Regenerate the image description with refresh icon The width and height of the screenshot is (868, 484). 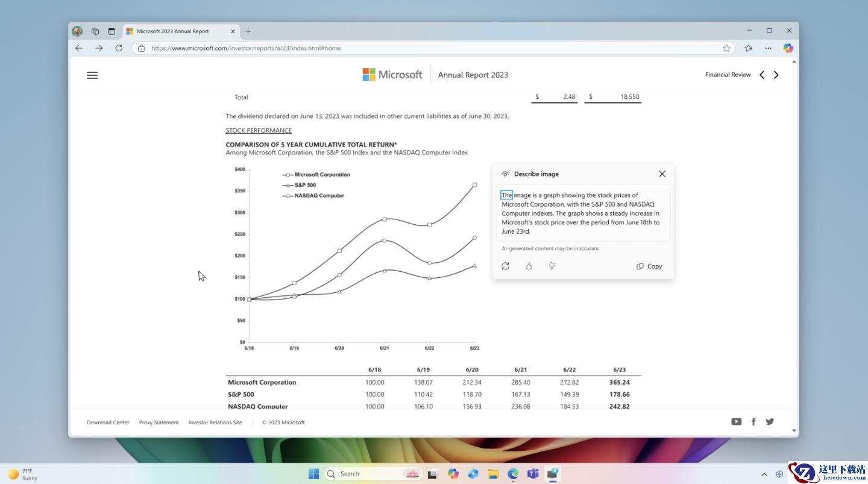[x=505, y=266]
